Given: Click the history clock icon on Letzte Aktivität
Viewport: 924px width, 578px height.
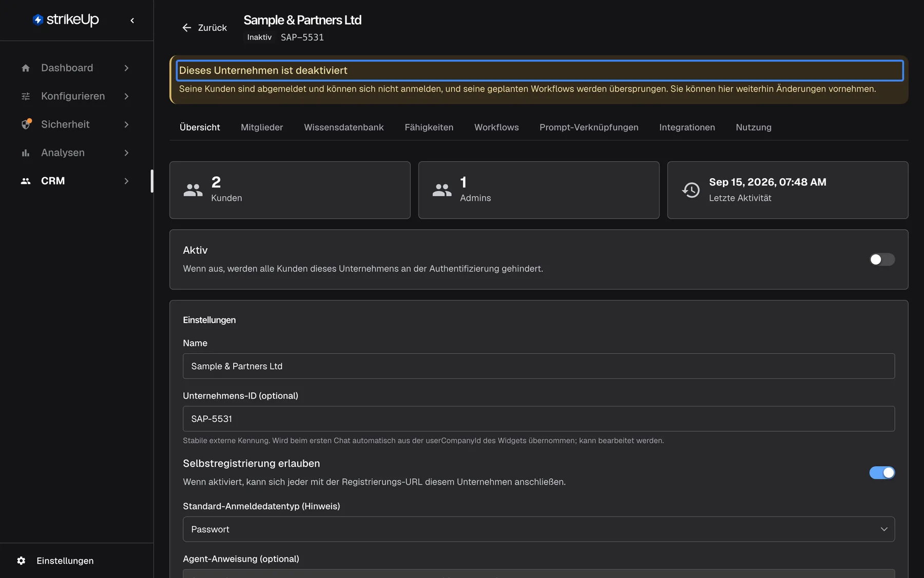Looking at the screenshot, I should point(691,190).
